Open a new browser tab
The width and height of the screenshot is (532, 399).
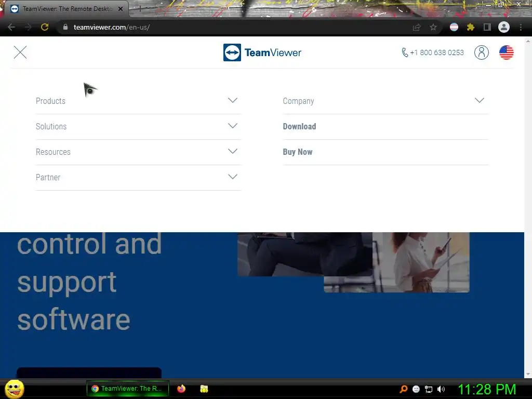[x=140, y=9]
